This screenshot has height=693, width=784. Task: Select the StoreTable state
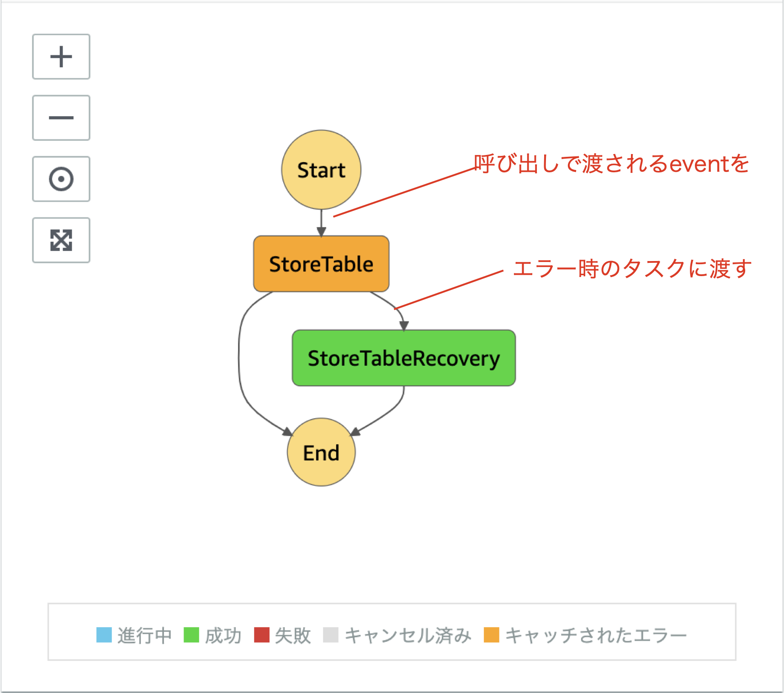tap(321, 264)
